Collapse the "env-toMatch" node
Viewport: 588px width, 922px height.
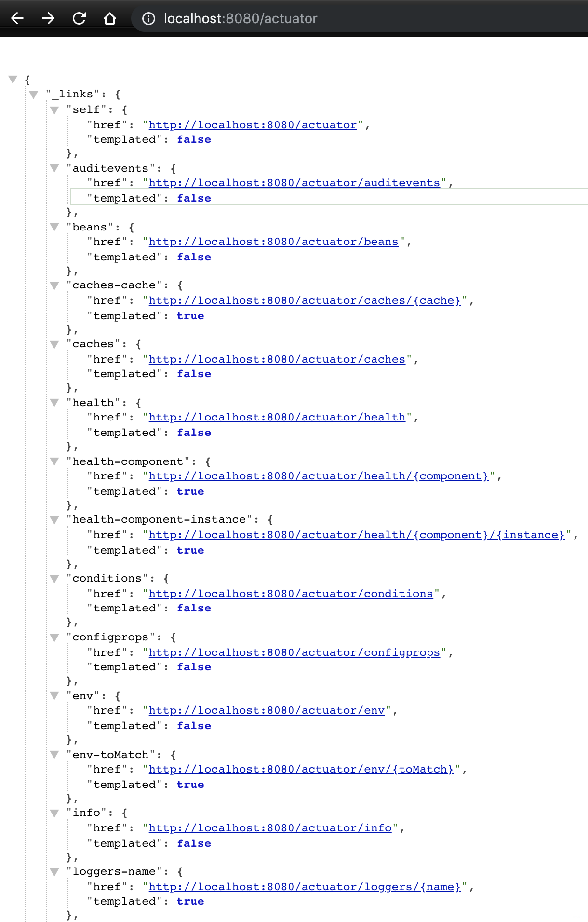(54, 755)
